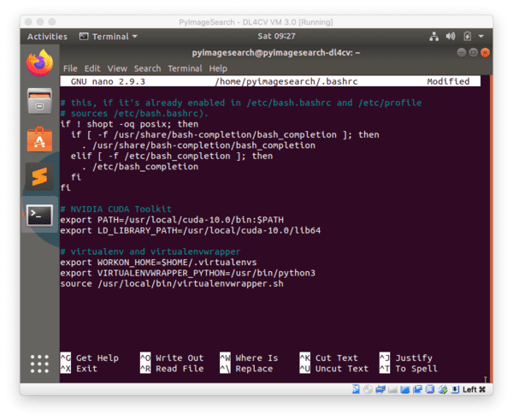This screenshot has height=420, width=513.
Task: Maximize the terminal window
Action: (x=473, y=52)
